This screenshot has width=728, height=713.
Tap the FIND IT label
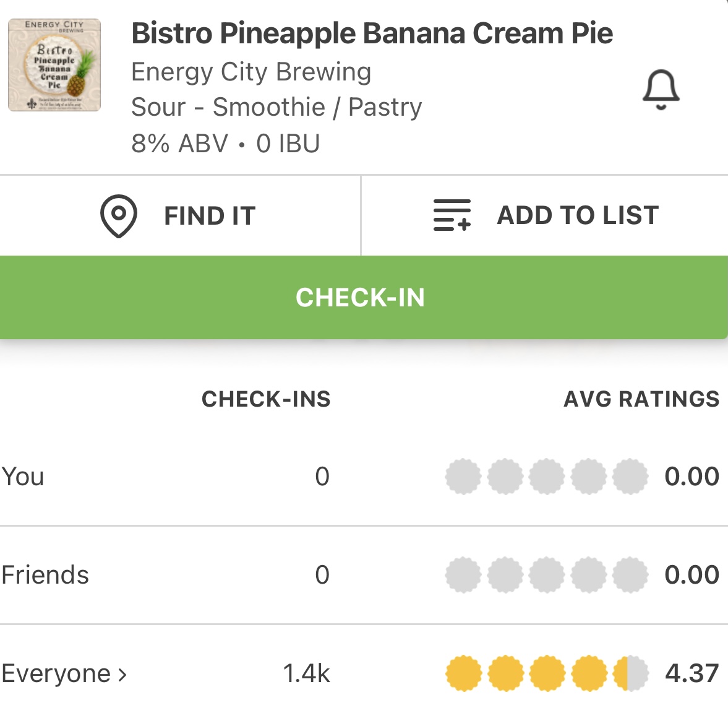[210, 216]
